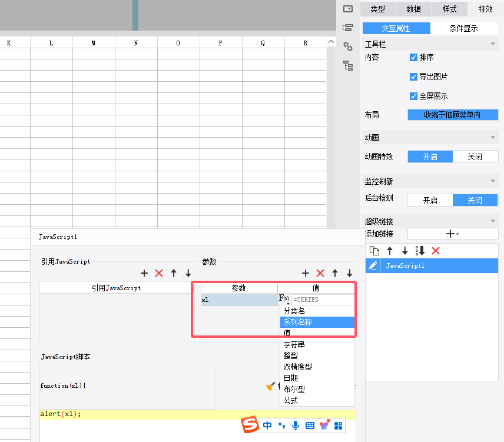
Task: Open the 条件显示 tab button
Action: (x=464, y=28)
